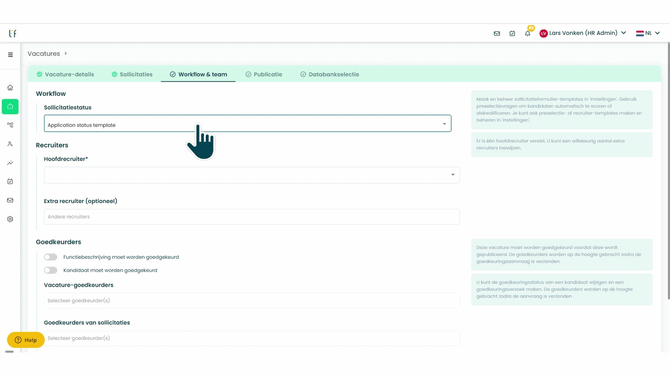Switch to the Sollicitaties tab
Viewport: 670px width, 376px height.
(132, 74)
